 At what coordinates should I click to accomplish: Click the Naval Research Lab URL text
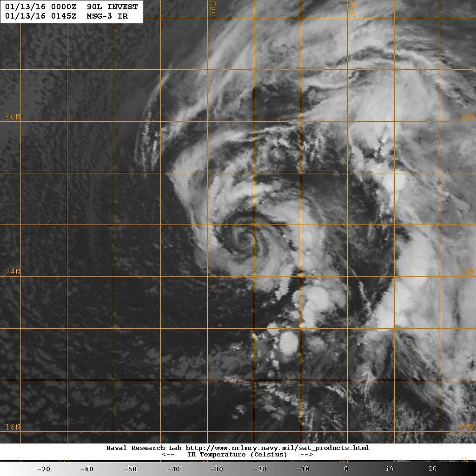238,448
